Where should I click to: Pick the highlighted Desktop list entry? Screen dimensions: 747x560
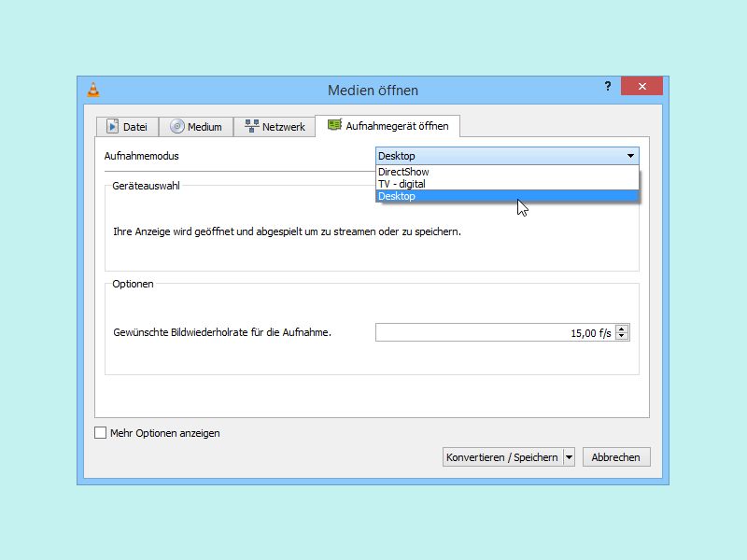click(507, 196)
